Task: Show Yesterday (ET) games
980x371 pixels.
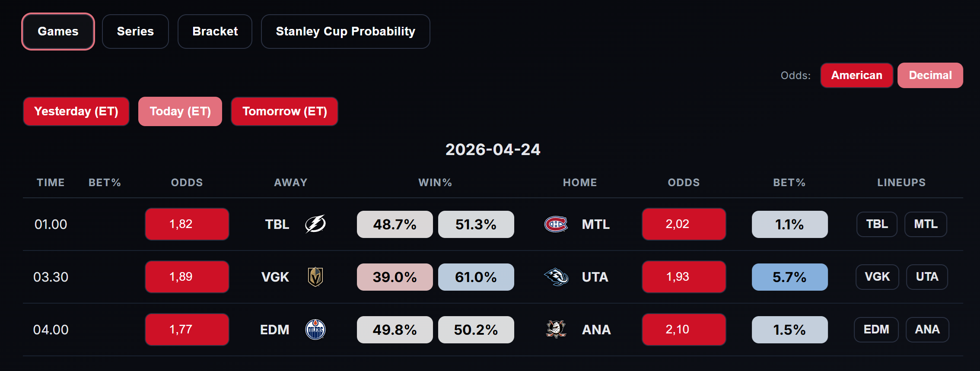Action: [x=76, y=111]
